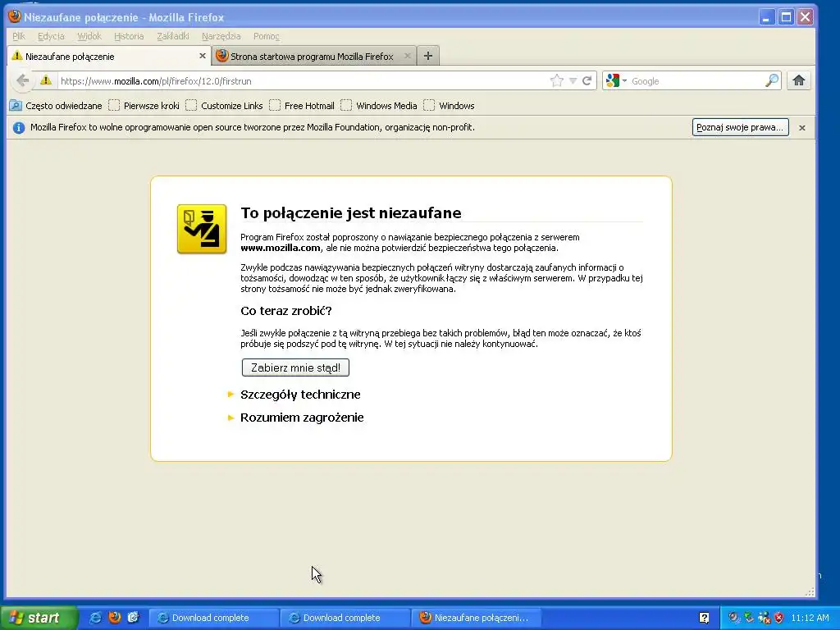The width and height of the screenshot is (840, 630).
Task: Open the Widok menu
Action: click(89, 36)
